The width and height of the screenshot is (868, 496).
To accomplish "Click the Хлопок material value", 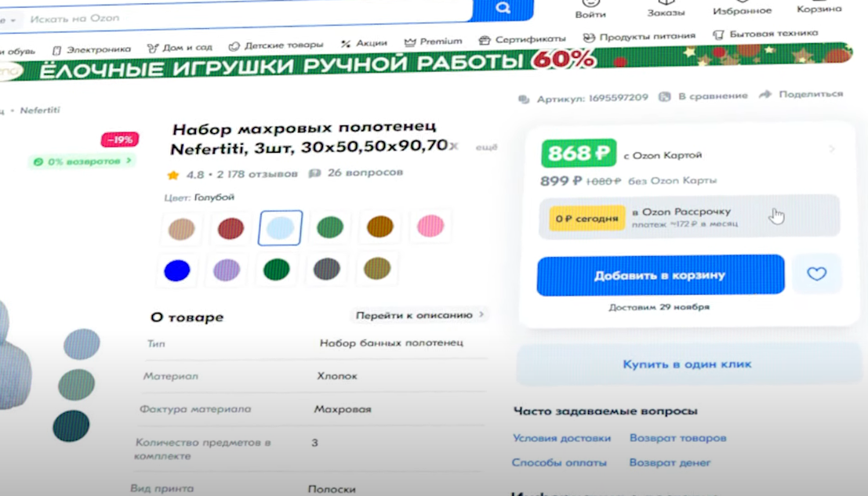I will click(x=337, y=376).
